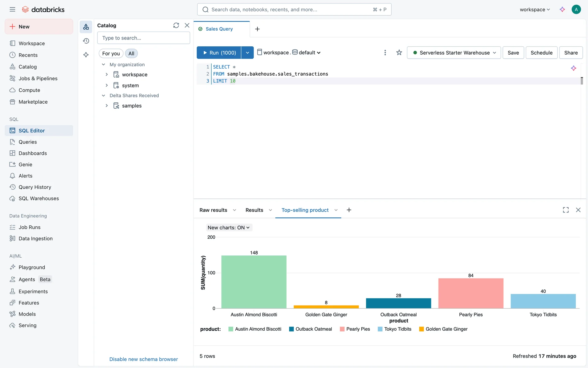
Task: Click the editor assistant sparkle icon
Action: coord(573,68)
